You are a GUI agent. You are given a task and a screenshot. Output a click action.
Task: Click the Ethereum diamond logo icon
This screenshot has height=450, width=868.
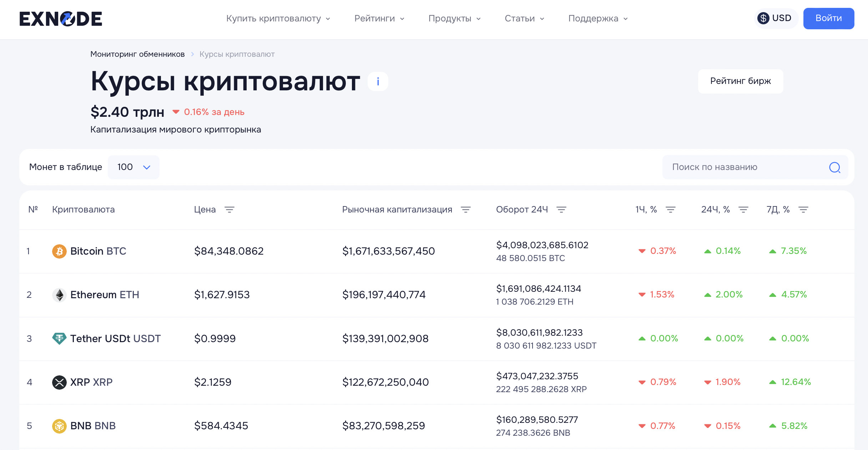click(59, 295)
